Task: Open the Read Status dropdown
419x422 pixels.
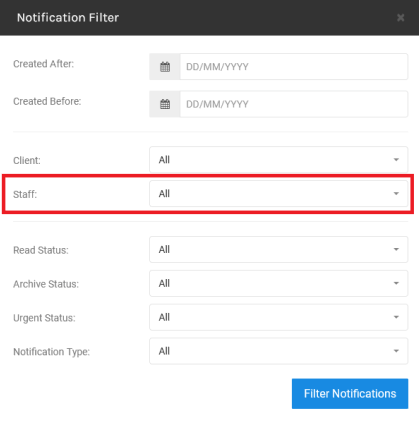Action: click(x=279, y=250)
